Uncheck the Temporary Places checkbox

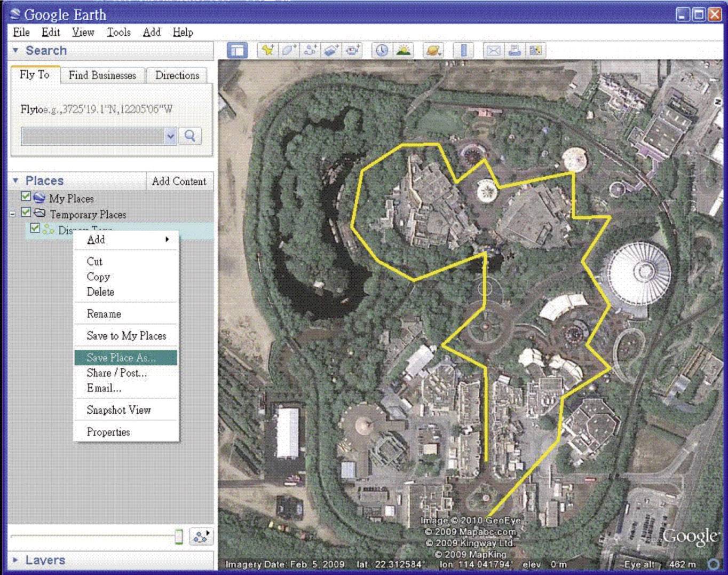pyautogui.click(x=26, y=213)
